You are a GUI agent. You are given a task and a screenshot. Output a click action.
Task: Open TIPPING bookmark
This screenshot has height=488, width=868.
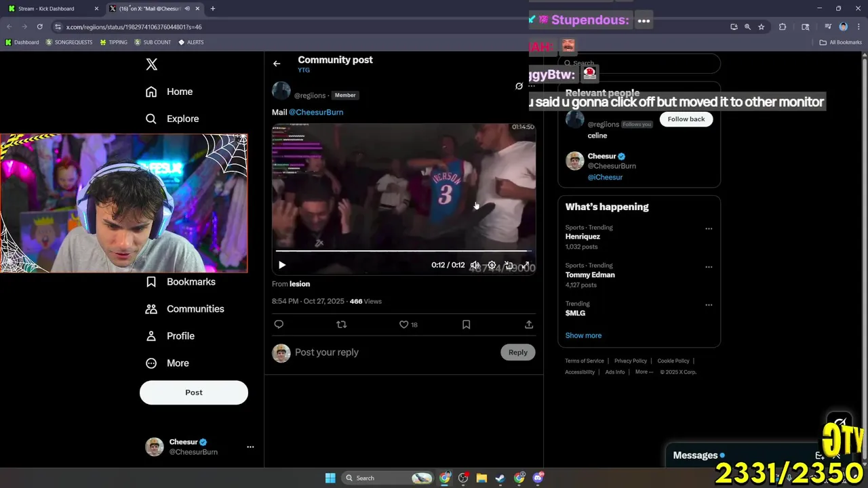(x=113, y=43)
